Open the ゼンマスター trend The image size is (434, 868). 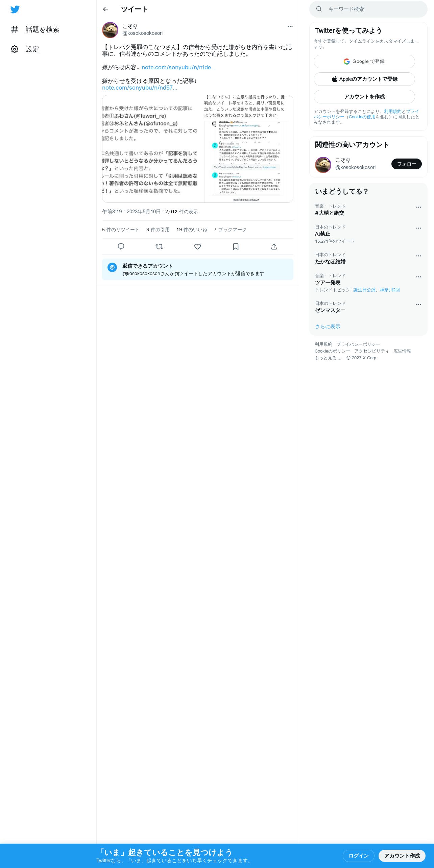[x=330, y=310]
